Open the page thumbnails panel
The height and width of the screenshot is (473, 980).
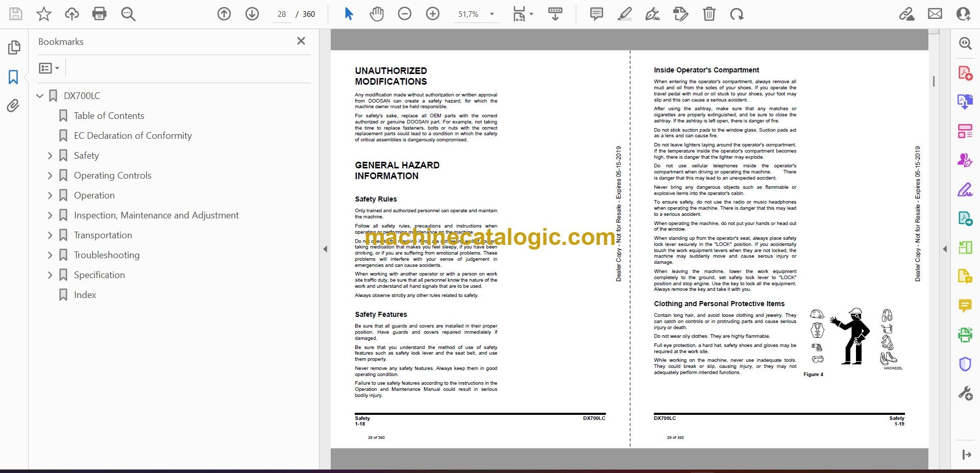[x=14, y=47]
